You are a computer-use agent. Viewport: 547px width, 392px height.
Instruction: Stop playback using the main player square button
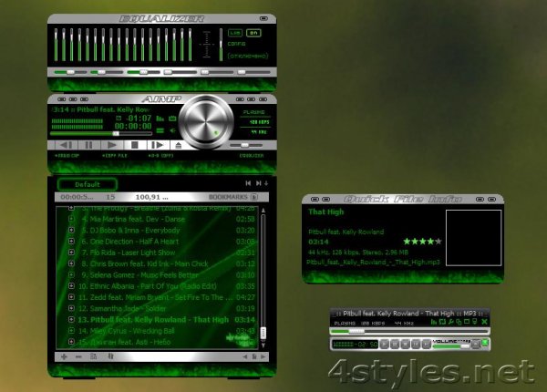pos(135,145)
